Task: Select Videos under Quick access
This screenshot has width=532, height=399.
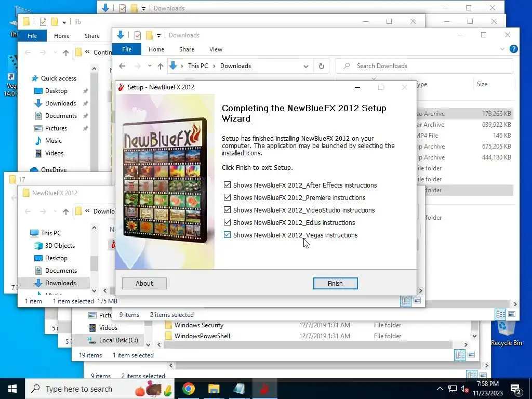Action: coord(54,153)
